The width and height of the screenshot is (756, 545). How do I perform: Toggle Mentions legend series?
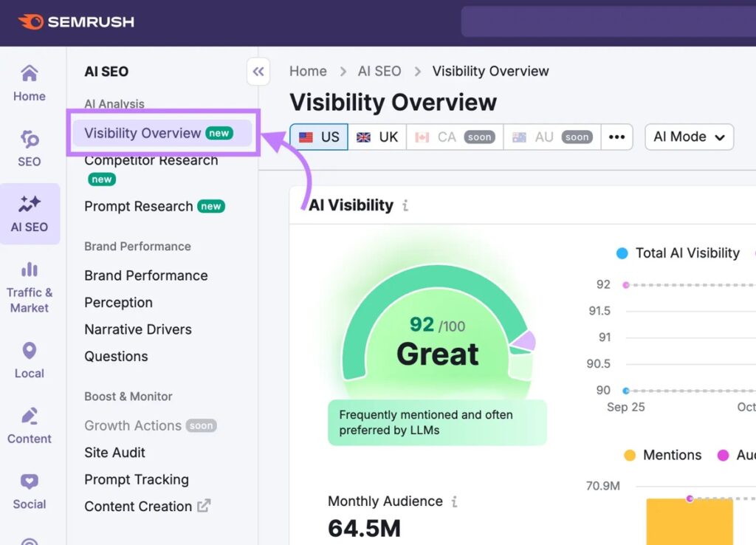(663, 455)
